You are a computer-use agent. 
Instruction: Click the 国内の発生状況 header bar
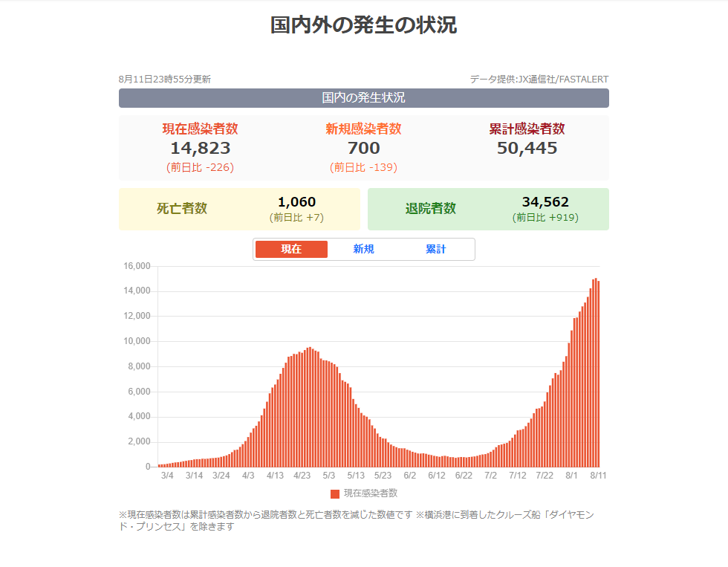363,98
